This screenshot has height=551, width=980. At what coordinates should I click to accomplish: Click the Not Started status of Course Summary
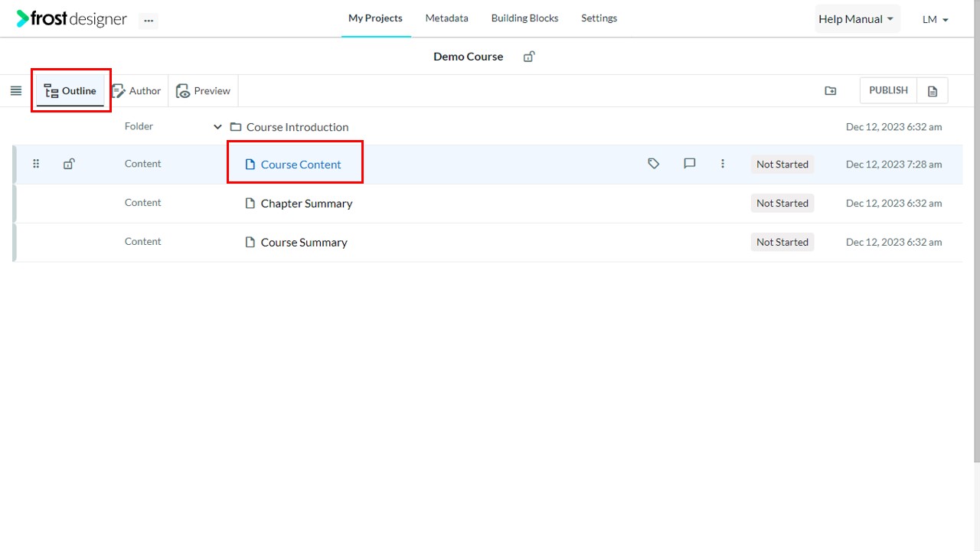[782, 243]
